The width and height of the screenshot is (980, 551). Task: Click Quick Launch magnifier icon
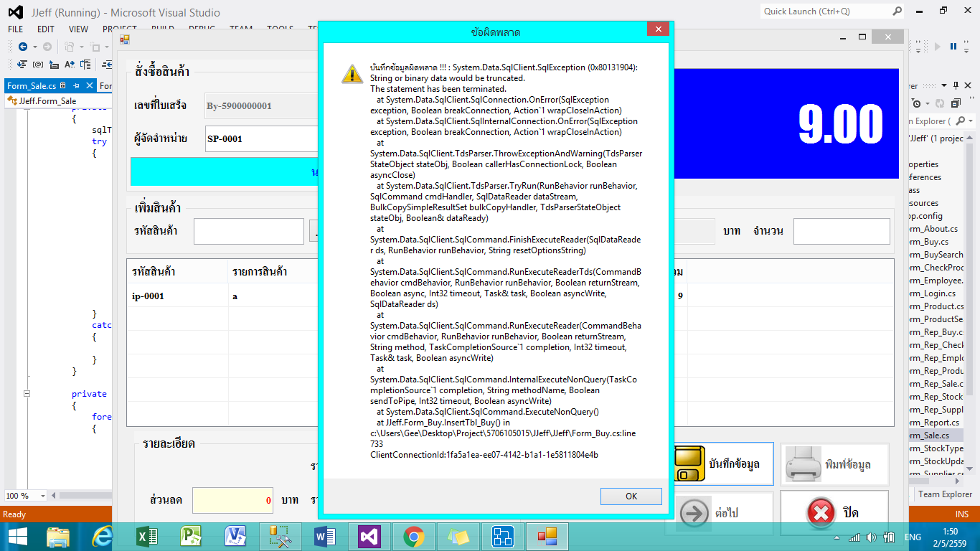click(x=897, y=11)
